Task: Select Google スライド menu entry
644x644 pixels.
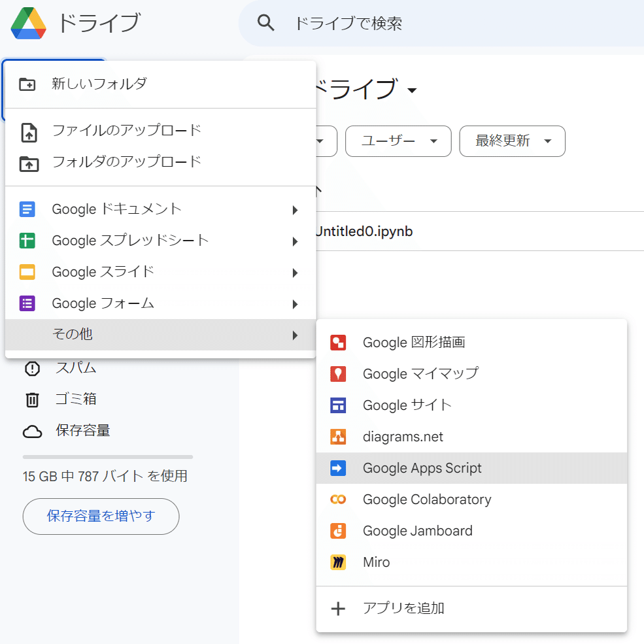Action: pyautogui.click(x=161, y=272)
